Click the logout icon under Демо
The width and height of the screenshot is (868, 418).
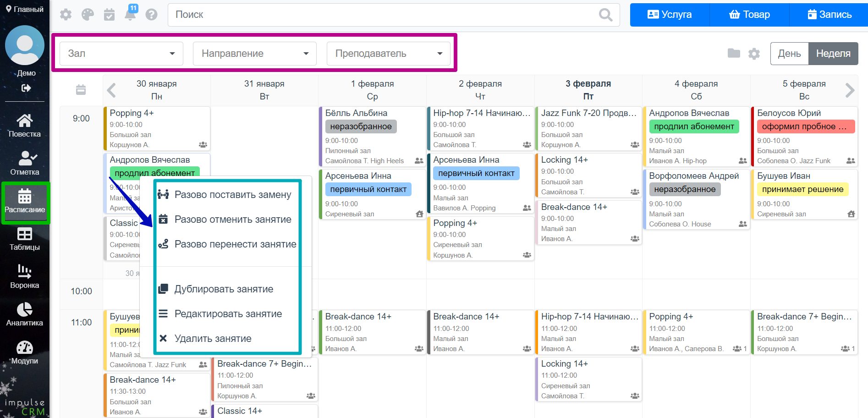pyautogui.click(x=26, y=88)
